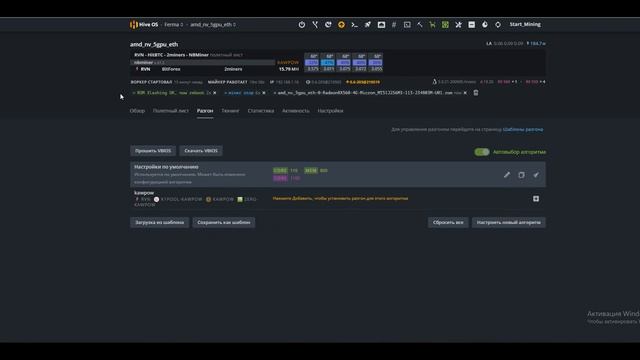
Task: Apply default settings with the rocket icon
Action: 536,175
